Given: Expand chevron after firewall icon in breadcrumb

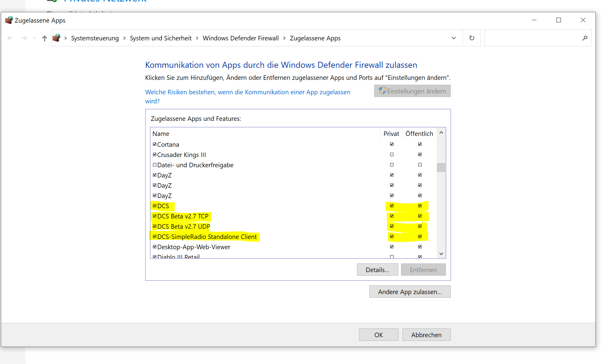Looking at the screenshot, I should click(65, 38).
